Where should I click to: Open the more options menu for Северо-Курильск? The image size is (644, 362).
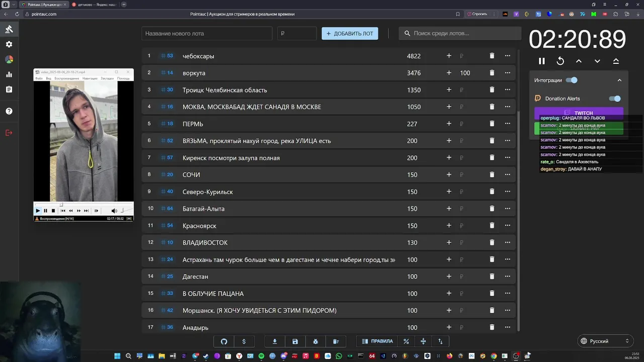(507, 192)
